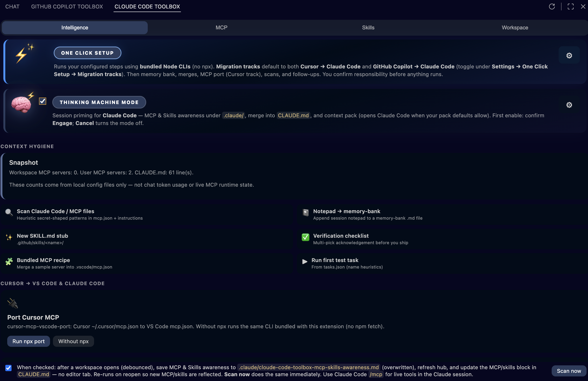Image resolution: width=588 pixels, height=381 pixels.
Task: Click the play icon for Run first test task
Action: point(305,262)
